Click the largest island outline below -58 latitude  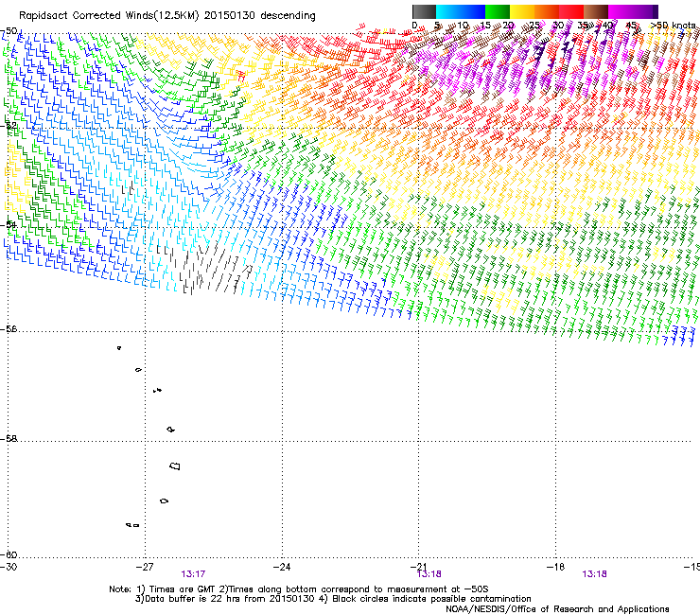coord(175,466)
